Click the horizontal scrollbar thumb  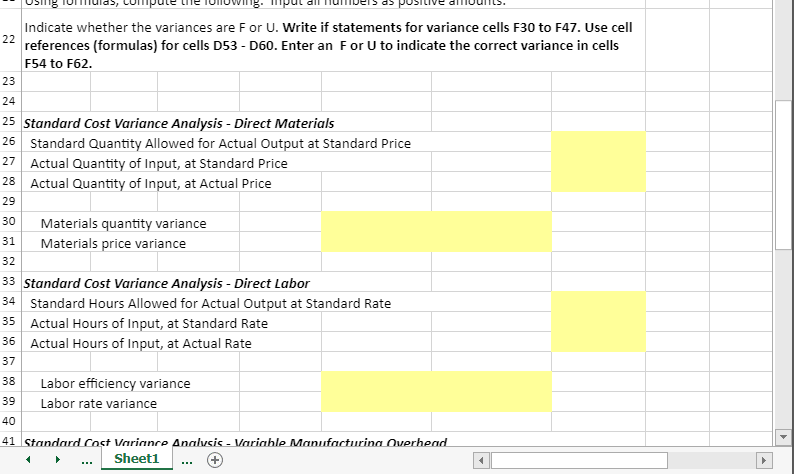pos(579,460)
